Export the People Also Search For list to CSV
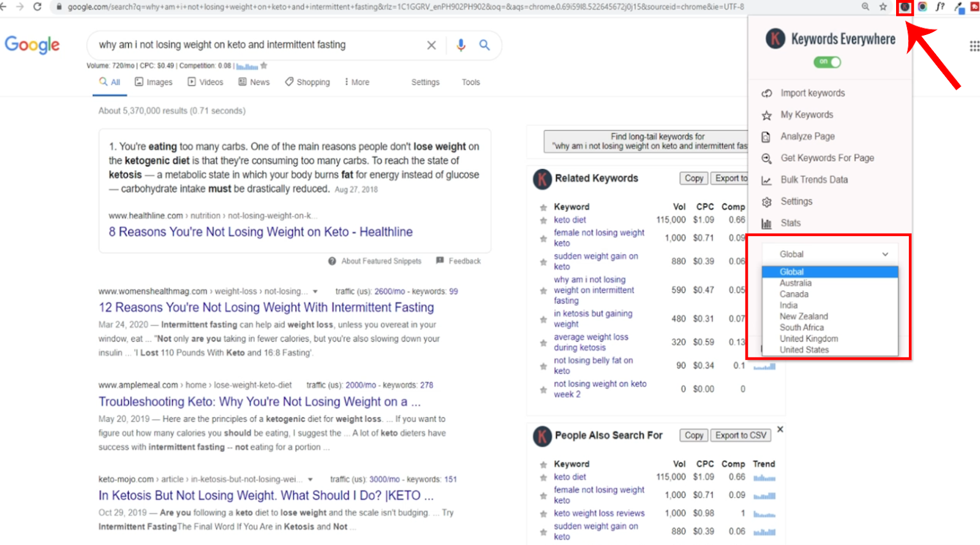The height and width of the screenshot is (545, 980). pos(741,435)
